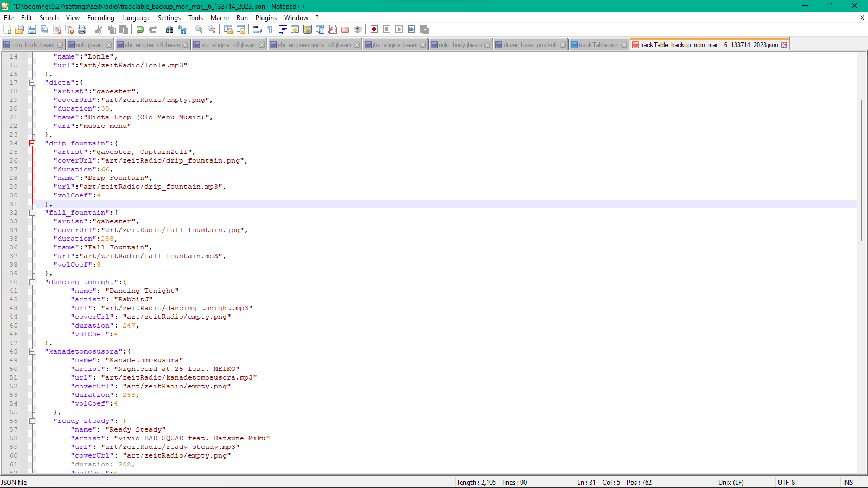The image size is (868, 488).
Task: Click the Cut scissors icon
Action: tap(98, 29)
